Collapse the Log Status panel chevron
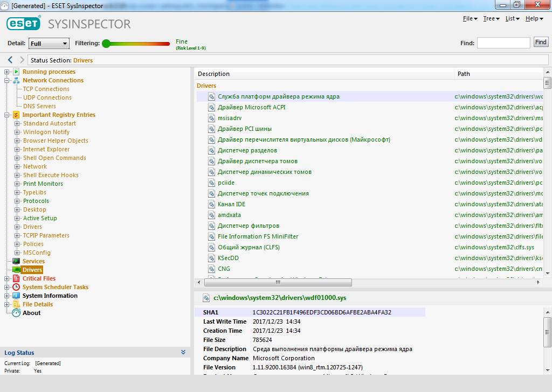The image size is (552, 392). [183, 353]
